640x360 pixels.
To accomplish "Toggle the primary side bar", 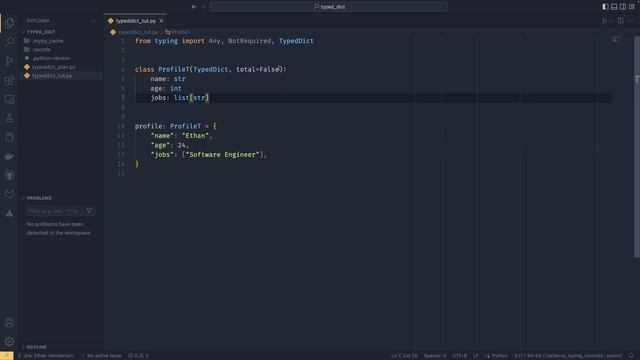I will (x=605, y=7).
